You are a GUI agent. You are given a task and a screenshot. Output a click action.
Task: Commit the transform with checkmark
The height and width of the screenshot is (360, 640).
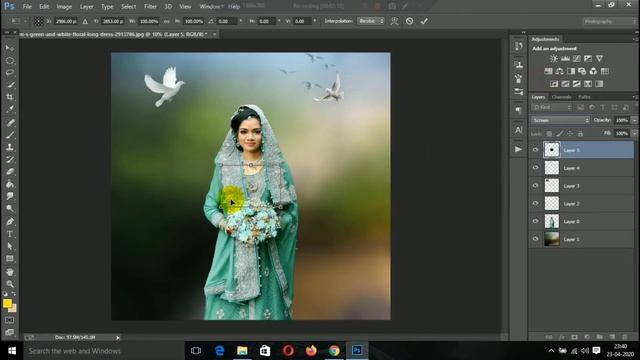pos(424,21)
